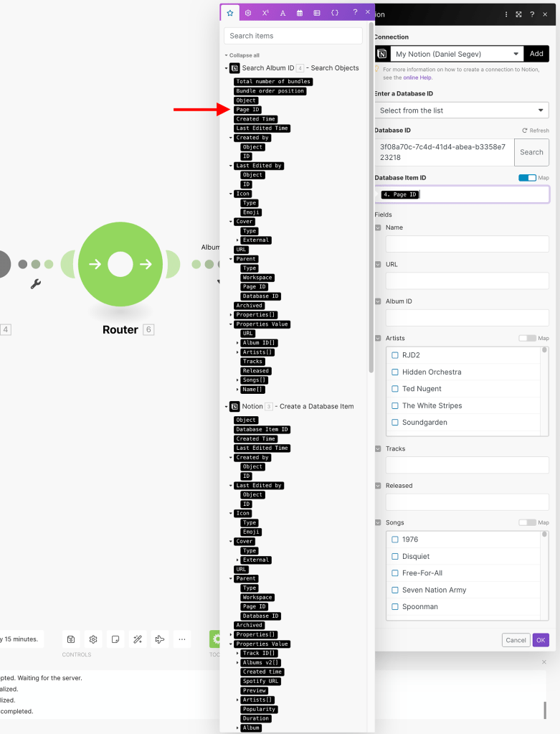Collapse the first Created by group
Image resolution: width=560 pixels, height=734 pixels.
(231, 138)
